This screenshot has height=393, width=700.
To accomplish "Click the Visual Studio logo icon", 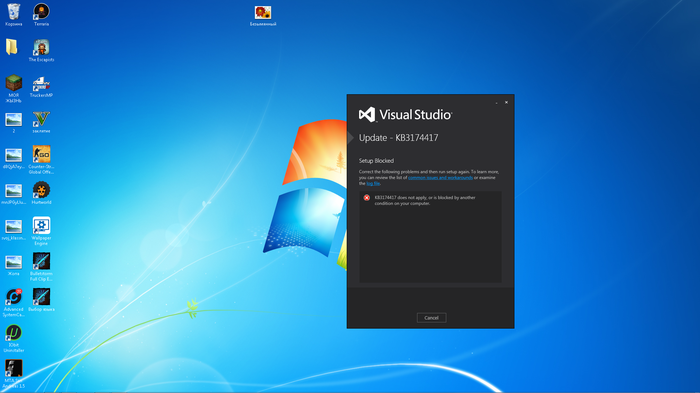I will (x=367, y=115).
